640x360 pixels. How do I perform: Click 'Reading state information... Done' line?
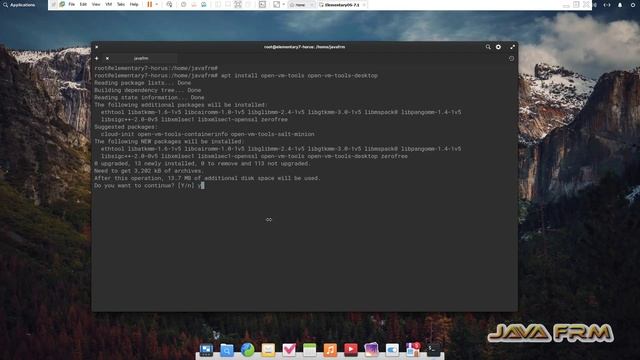click(x=149, y=98)
